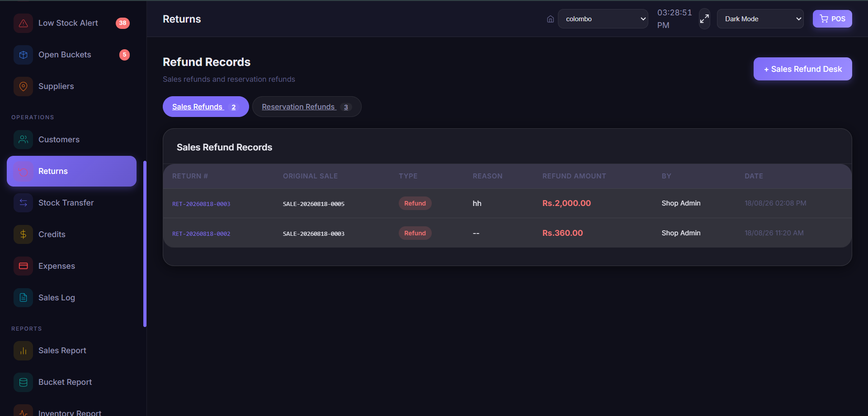Click the 03:28:51 PM clock display
Viewport: 868px width, 416px height.
(x=675, y=19)
